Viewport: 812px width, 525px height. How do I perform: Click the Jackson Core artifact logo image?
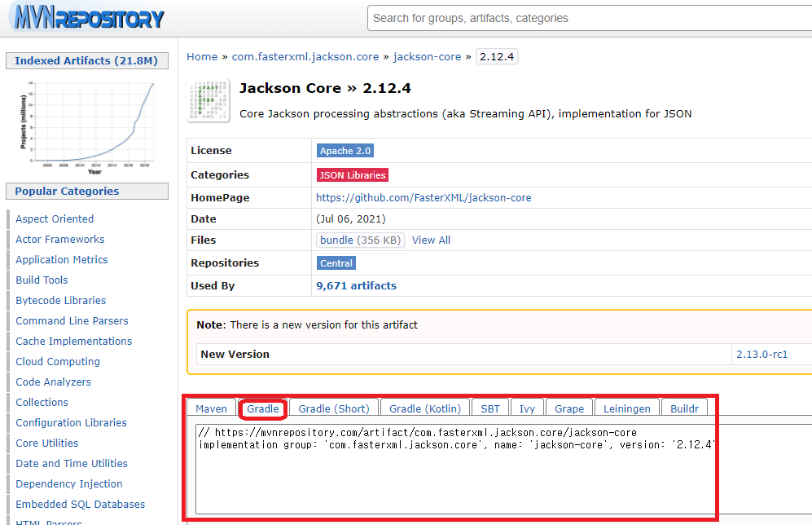click(x=208, y=100)
